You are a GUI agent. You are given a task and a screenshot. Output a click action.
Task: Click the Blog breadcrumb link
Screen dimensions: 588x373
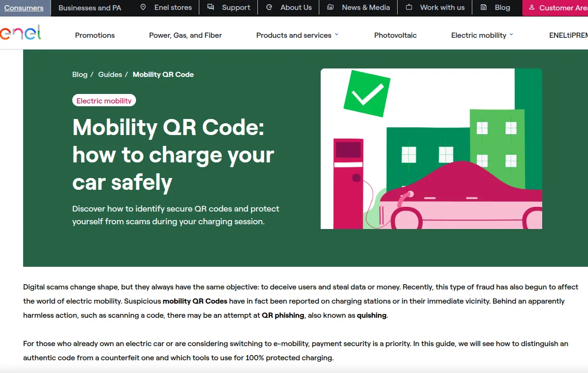[80, 75]
